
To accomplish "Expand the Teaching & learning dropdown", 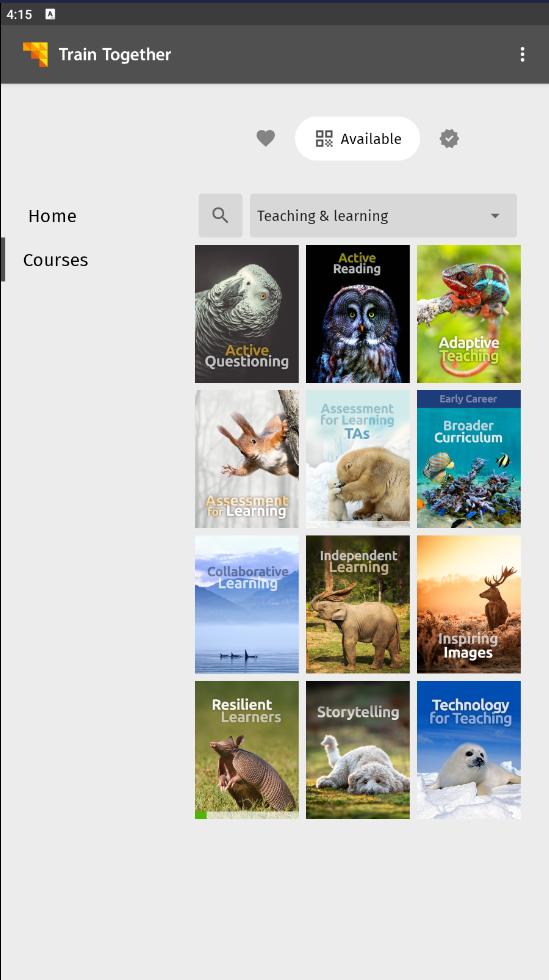I will click(x=383, y=216).
